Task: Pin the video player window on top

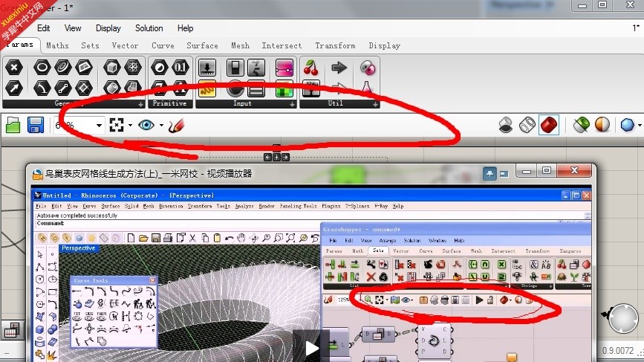Action: click(x=489, y=174)
